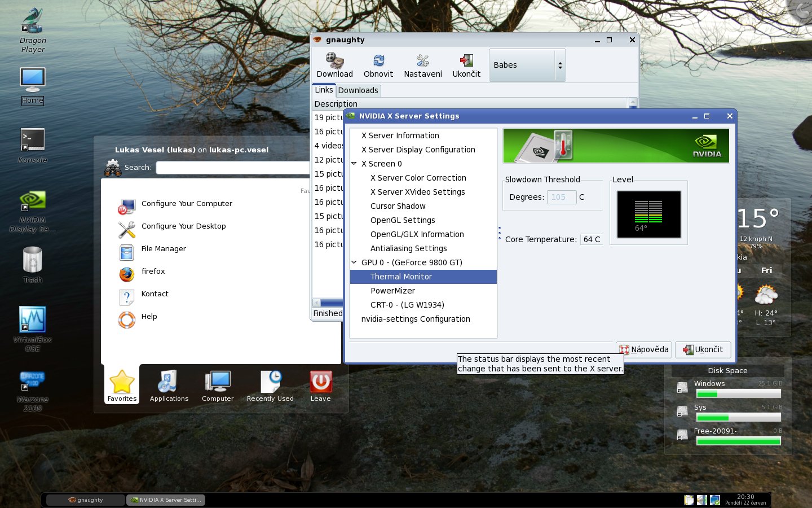
Task: Select X Server Display Configuration
Action: pyautogui.click(x=418, y=150)
